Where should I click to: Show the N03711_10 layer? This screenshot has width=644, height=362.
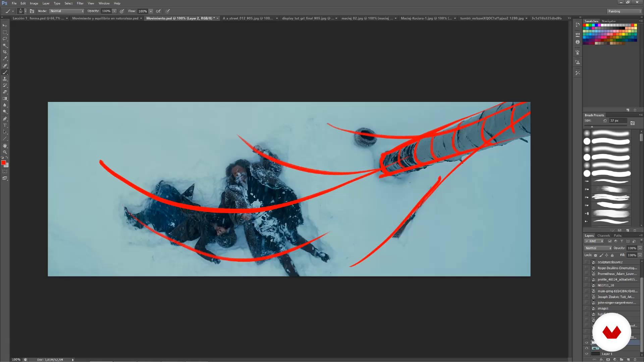[587, 285]
